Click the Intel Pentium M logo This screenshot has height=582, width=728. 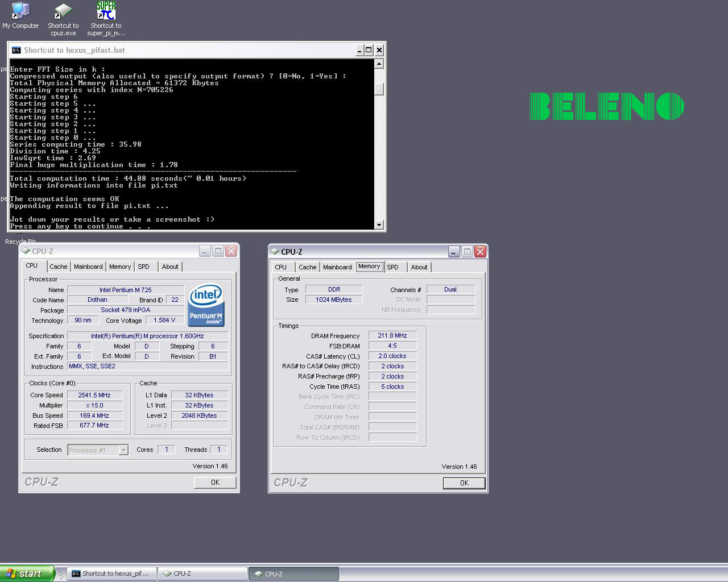click(206, 305)
